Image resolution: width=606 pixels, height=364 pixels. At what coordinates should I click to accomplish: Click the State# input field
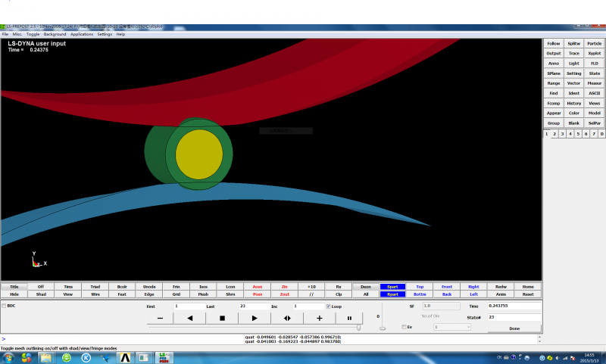click(513, 317)
